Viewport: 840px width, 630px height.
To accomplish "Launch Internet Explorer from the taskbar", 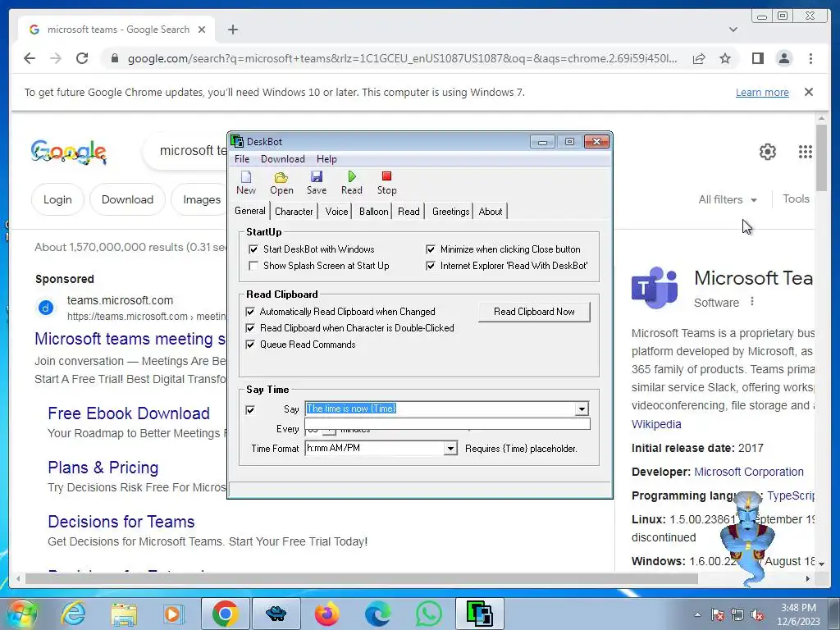I will pos(74,614).
